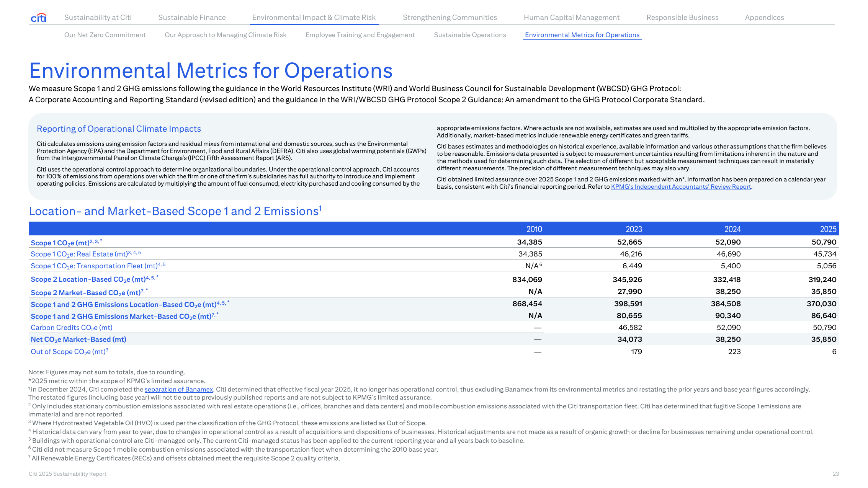Viewport: 868px width, 488px height.
Task: Jump to the Appendices tab
Action: [764, 18]
